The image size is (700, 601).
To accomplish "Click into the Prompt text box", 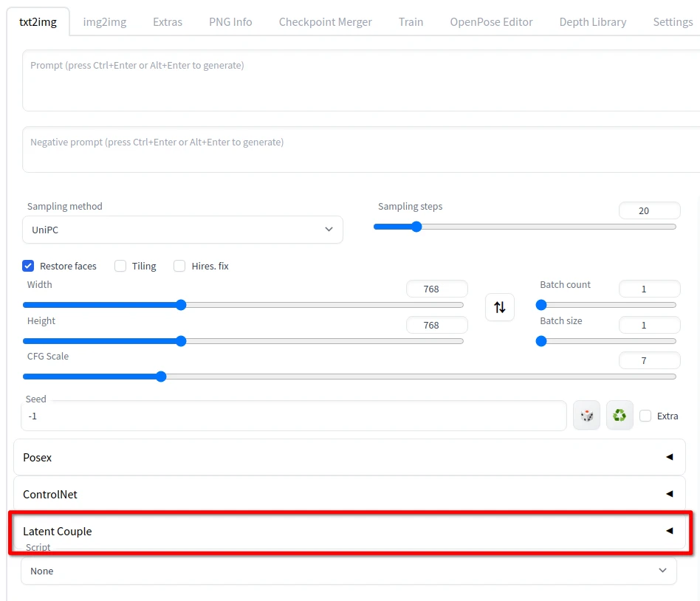I will tap(354, 80).
